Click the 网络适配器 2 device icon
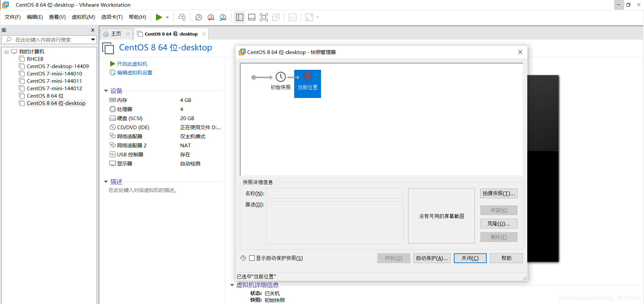The width and height of the screenshot is (644, 304). pos(113,145)
